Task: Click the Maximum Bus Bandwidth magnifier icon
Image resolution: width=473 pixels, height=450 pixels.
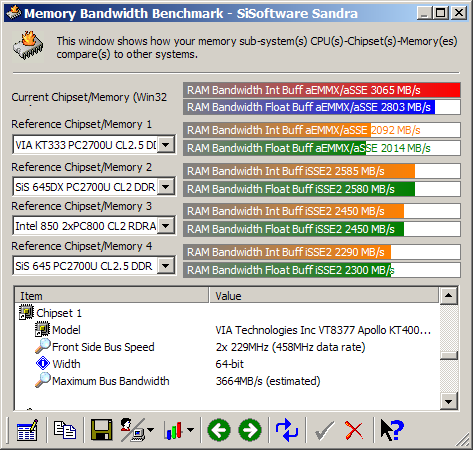Action: (x=43, y=380)
